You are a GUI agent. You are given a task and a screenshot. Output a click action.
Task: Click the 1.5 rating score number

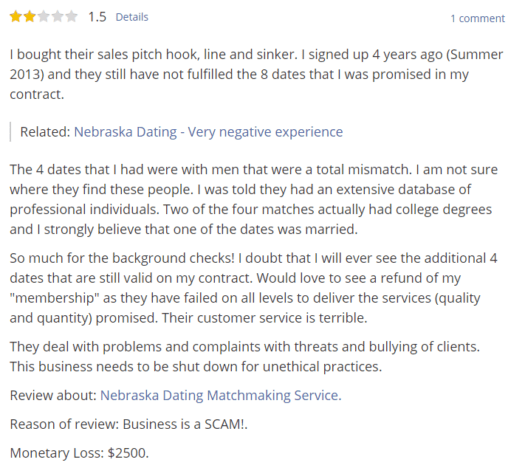click(97, 17)
